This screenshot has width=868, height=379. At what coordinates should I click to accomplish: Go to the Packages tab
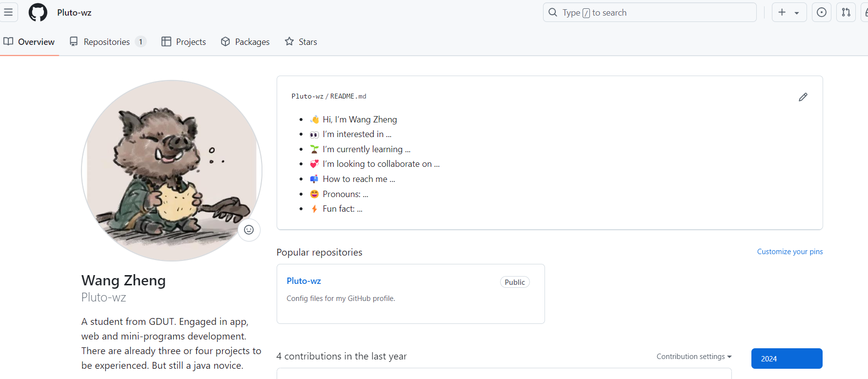pyautogui.click(x=245, y=42)
